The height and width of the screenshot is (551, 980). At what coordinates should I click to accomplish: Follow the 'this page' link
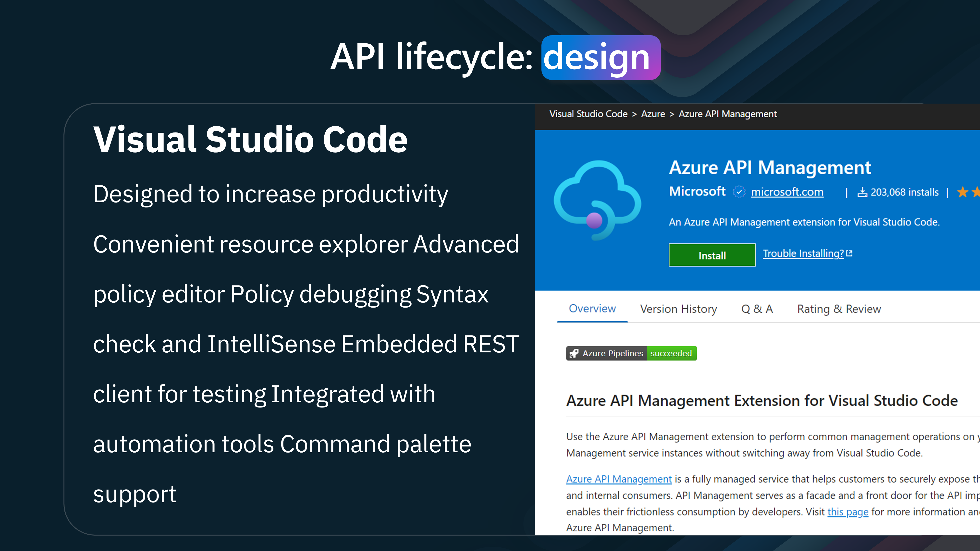[848, 512]
